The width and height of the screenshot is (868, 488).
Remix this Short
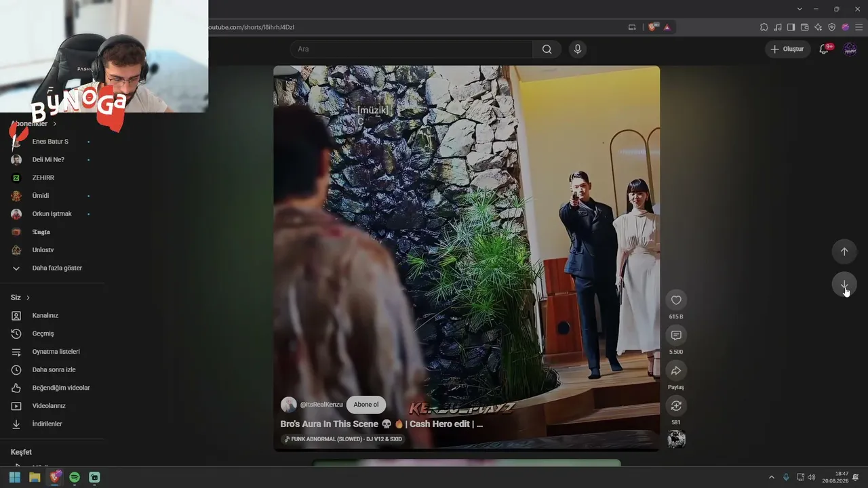(676, 406)
